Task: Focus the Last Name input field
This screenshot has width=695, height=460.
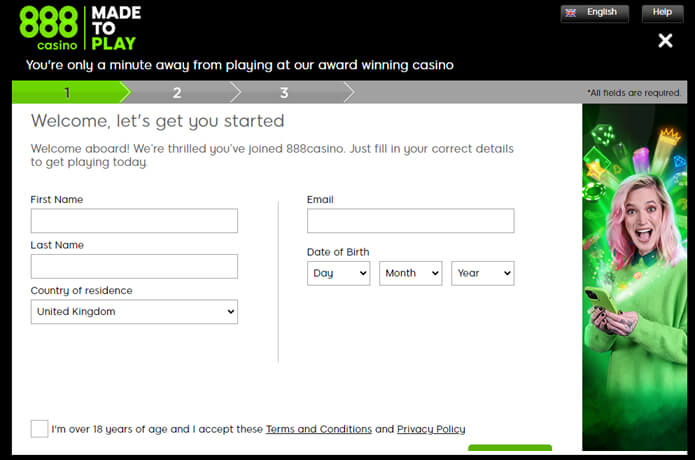Action: point(134,266)
